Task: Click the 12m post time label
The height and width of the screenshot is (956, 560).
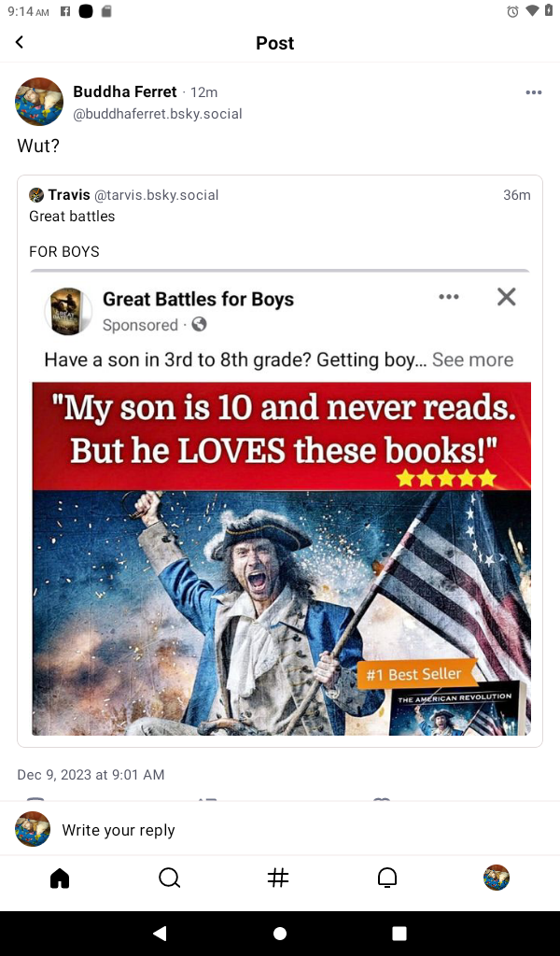Action: (x=203, y=92)
